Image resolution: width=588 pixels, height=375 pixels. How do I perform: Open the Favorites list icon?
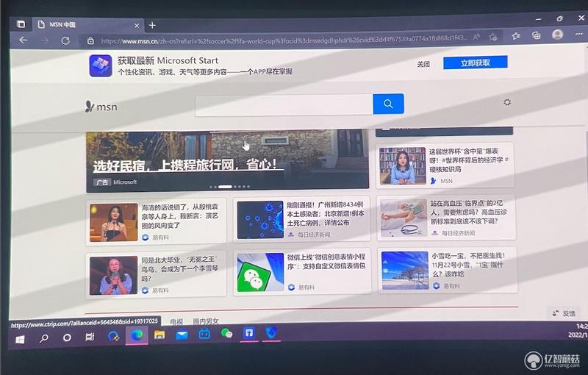516,35
